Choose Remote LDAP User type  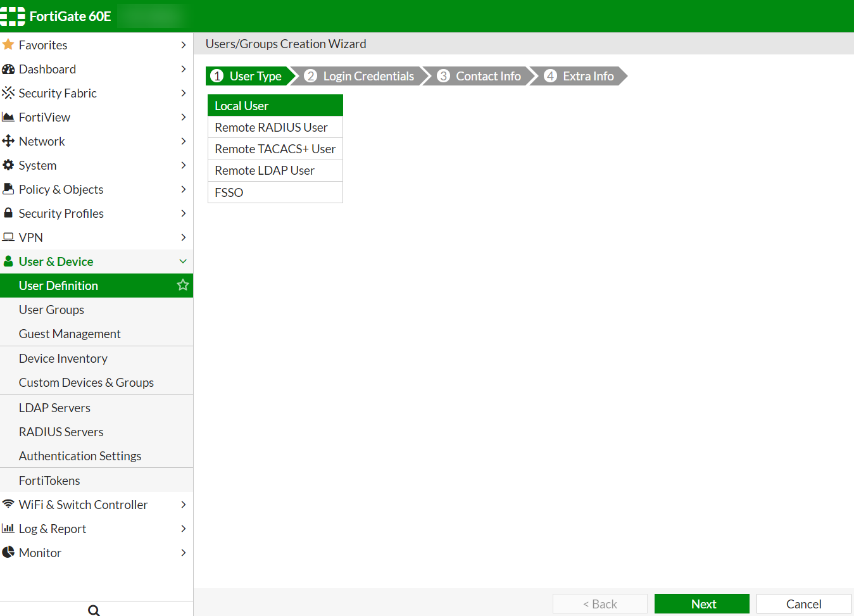tap(275, 170)
